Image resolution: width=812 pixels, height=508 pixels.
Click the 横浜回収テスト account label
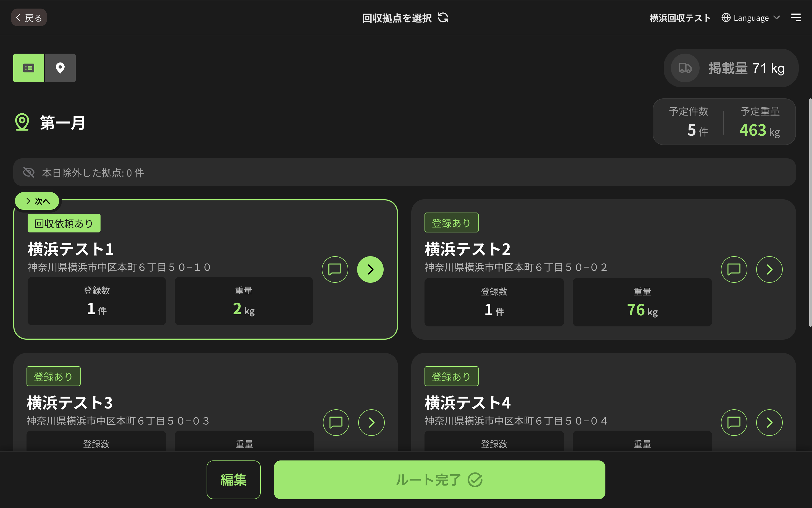(680, 18)
